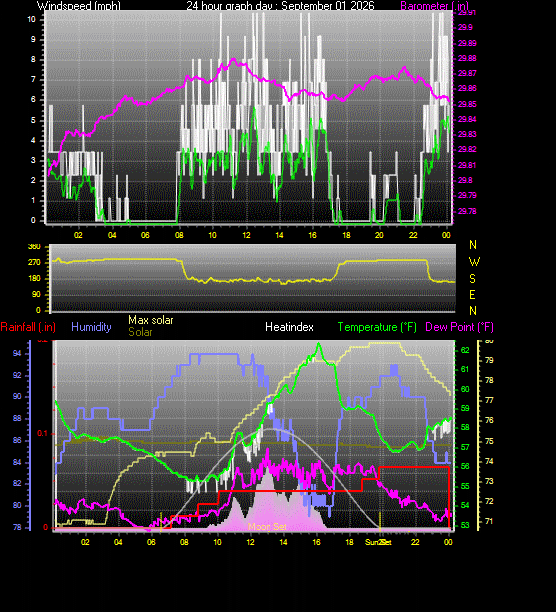Click barometer axis value '29.82'

tap(467, 149)
